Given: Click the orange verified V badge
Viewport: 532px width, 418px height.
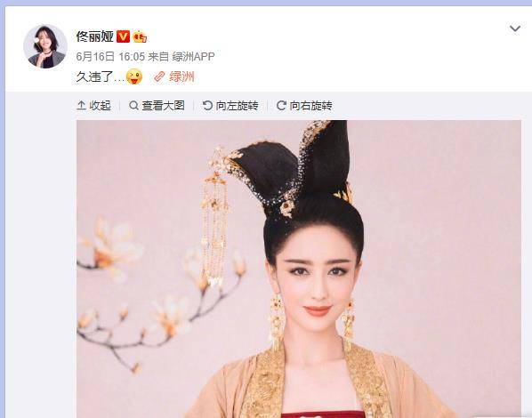Looking at the screenshot, I should point(123,36).
